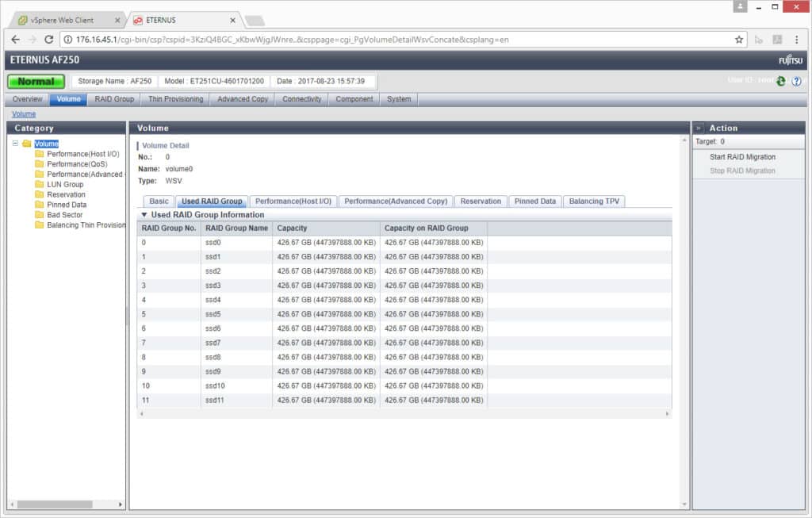The image size is (812, 518).
Task: Collapse the Used RAID Group Information section
Action: tap(144, 214)
